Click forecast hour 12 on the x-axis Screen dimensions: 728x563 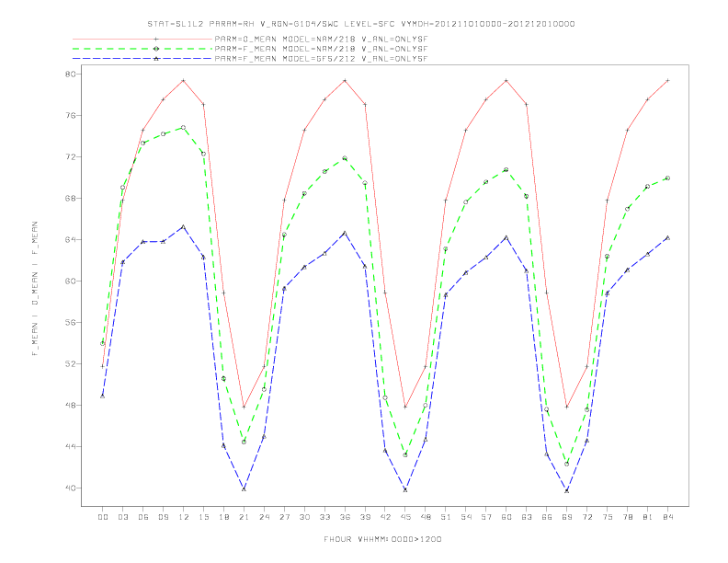(184, 517)
